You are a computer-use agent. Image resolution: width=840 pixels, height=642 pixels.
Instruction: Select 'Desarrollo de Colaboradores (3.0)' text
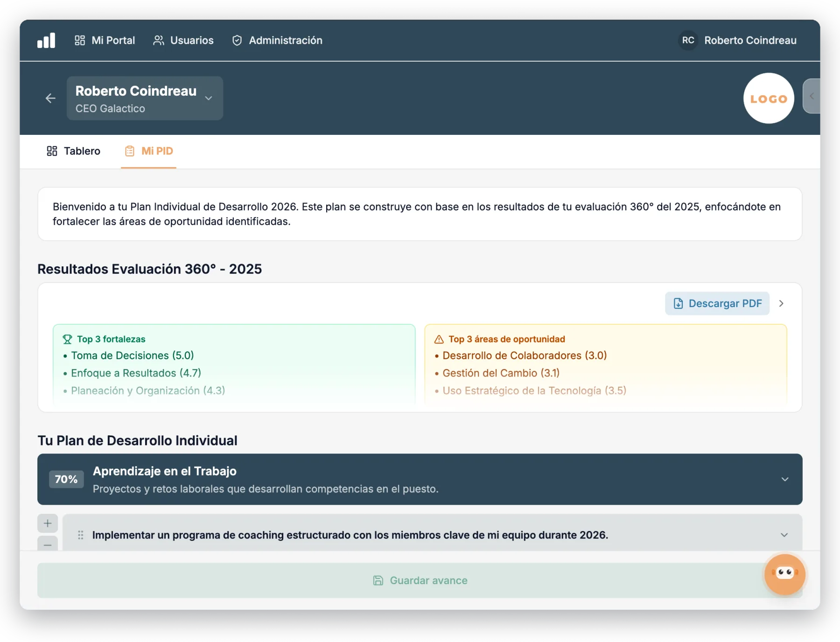click(x=525, y=356)
